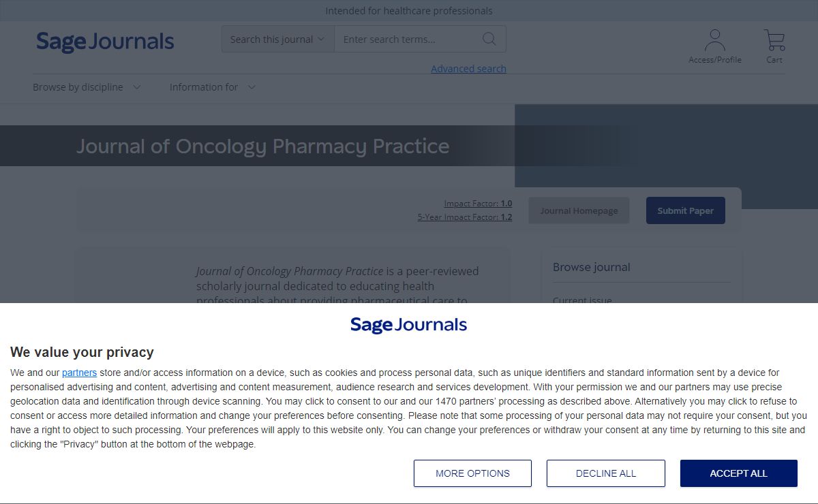Expand the Search this journal dropdown
818x504 pixels.
(x=277, y=40)
